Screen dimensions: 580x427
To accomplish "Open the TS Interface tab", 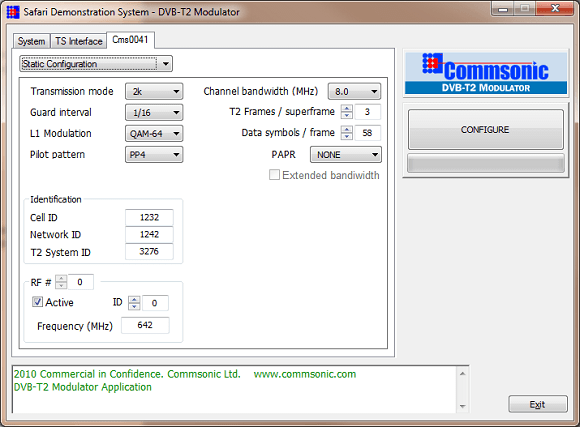I will point(78,41).
